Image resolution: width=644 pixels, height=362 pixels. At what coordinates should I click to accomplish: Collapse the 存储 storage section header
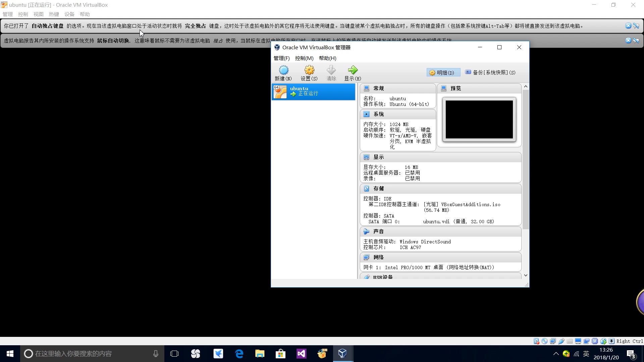(440, 189)
